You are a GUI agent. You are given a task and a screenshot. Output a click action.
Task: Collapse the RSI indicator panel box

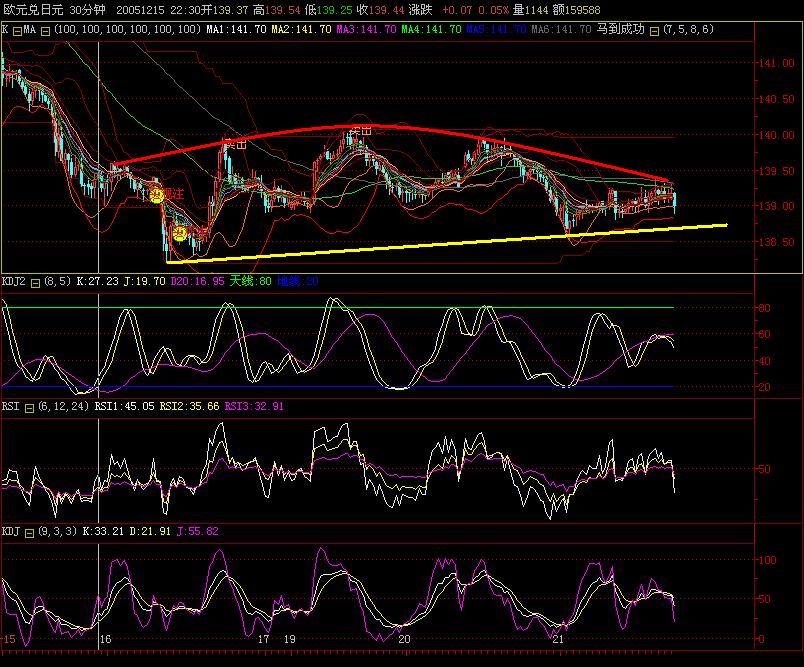click(29, 408)
